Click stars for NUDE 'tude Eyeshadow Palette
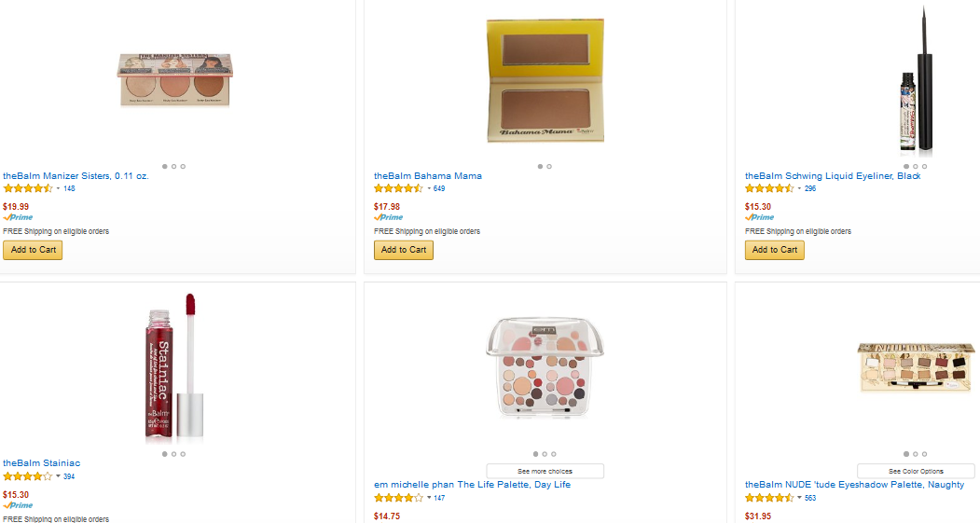The image size is (980, 523). click(770, 498)
